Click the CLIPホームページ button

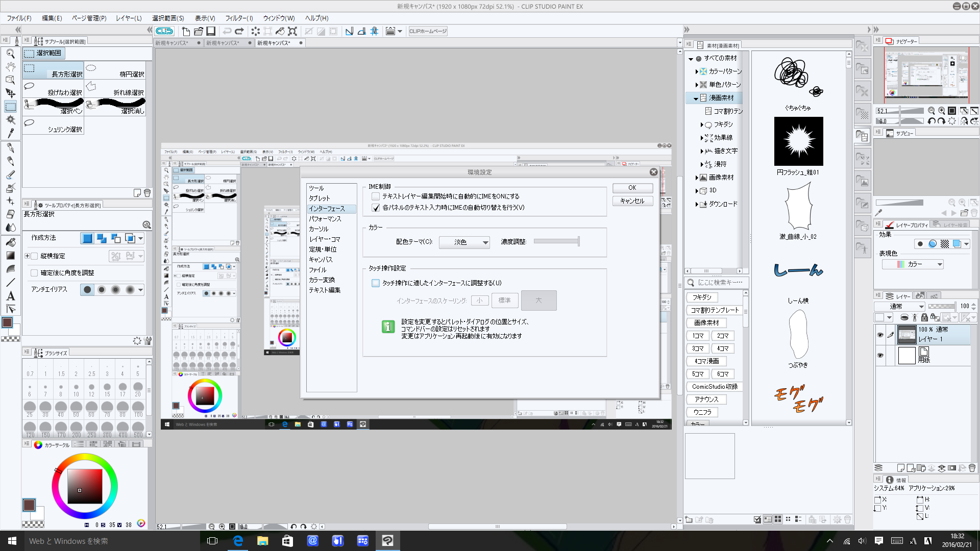(428, 31)
